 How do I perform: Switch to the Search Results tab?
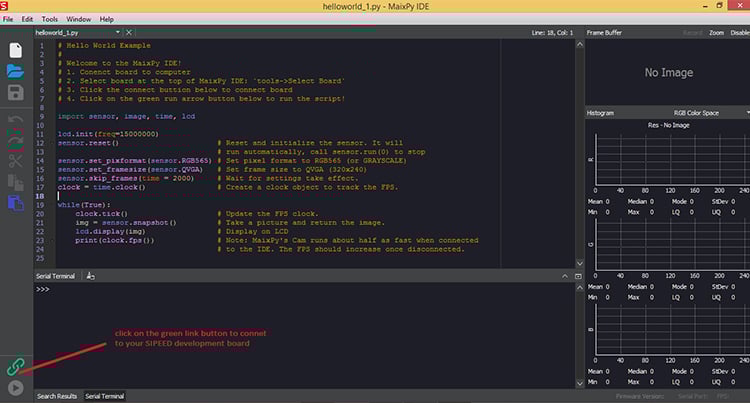[57, 396]
